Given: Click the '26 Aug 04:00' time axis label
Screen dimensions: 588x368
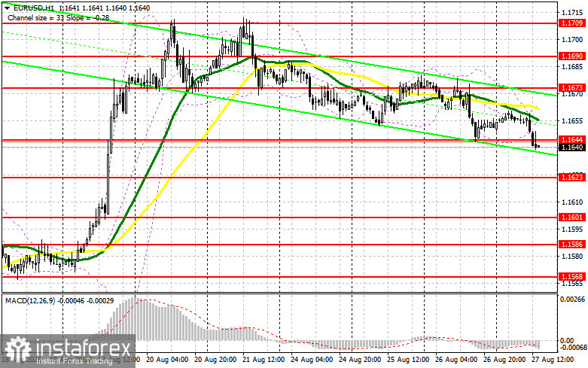Looking at the screenshot, I should 457,360.
